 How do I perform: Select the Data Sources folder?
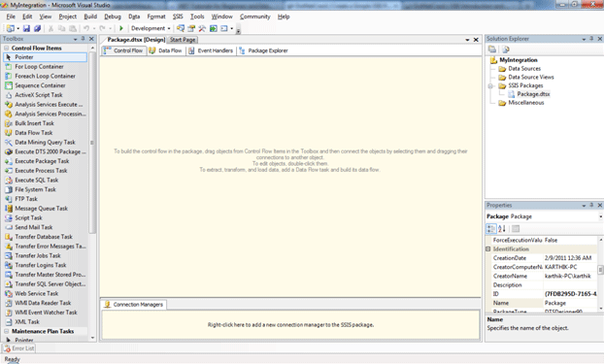pos(524,69)
